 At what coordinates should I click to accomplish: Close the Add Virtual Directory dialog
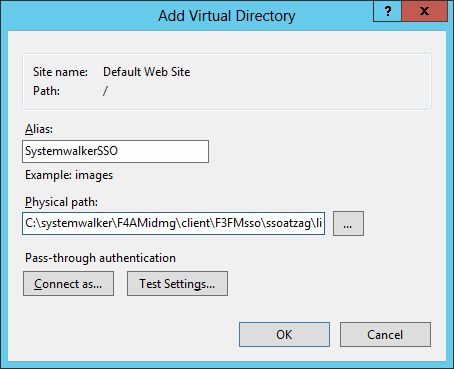(x=424, y=11)
